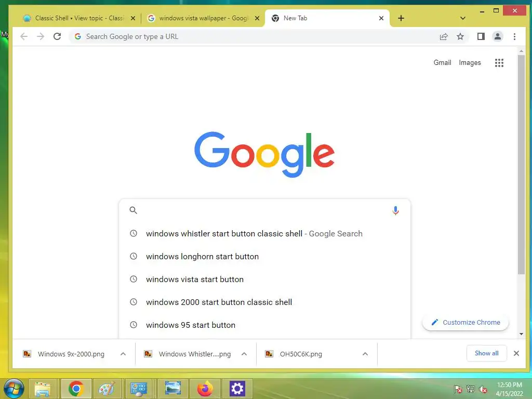The image size is (532, 399).
Task: Click scrollbar down arrow
Action: coord(521,334)
